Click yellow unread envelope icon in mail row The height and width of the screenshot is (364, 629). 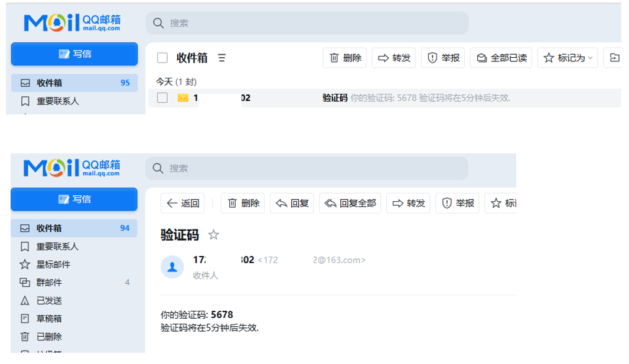(x=183, y=98)
